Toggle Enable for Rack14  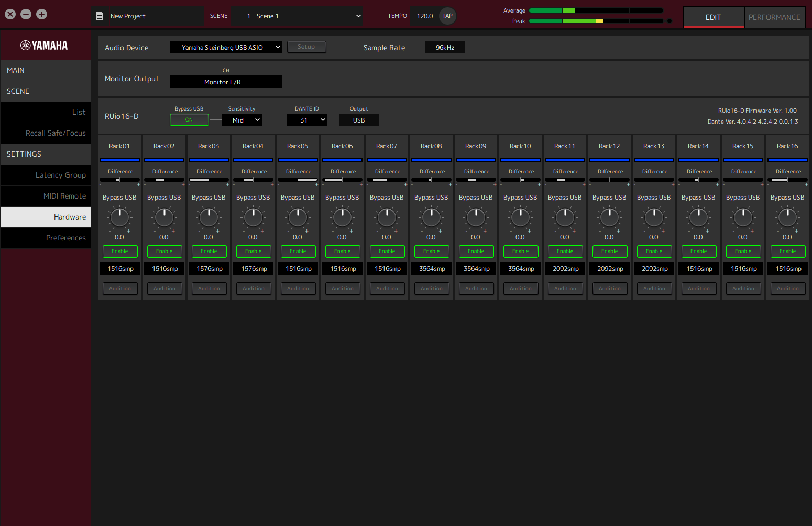point(699,251)
